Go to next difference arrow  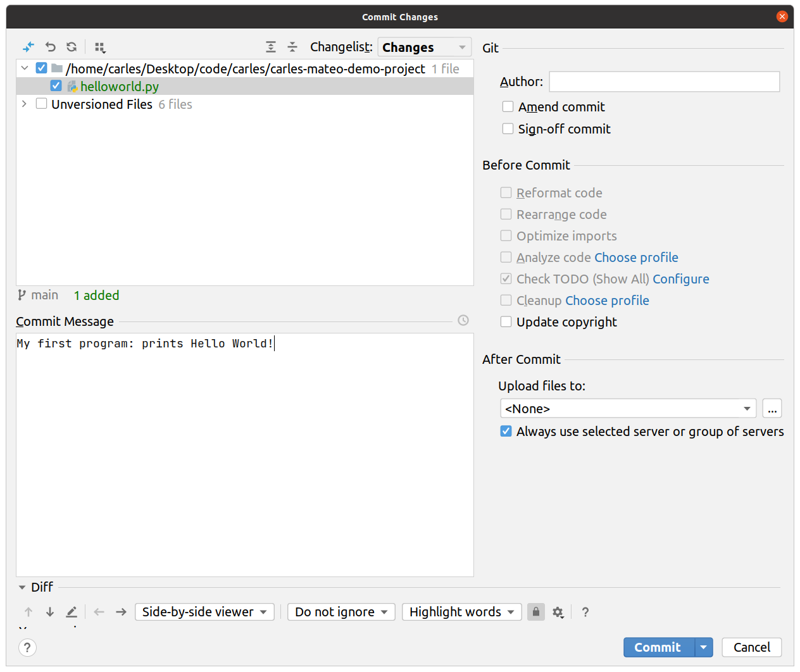point(50,612)
